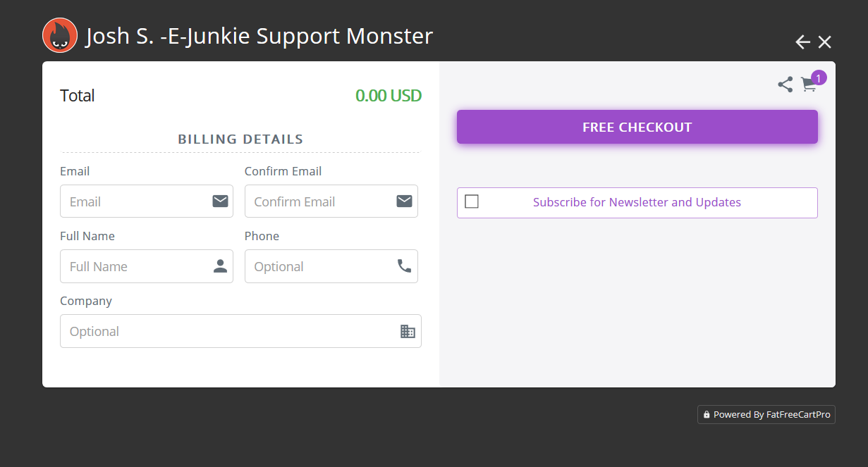Click the phone handset icon
Viewport: 868px width, 467px height.
404,266
